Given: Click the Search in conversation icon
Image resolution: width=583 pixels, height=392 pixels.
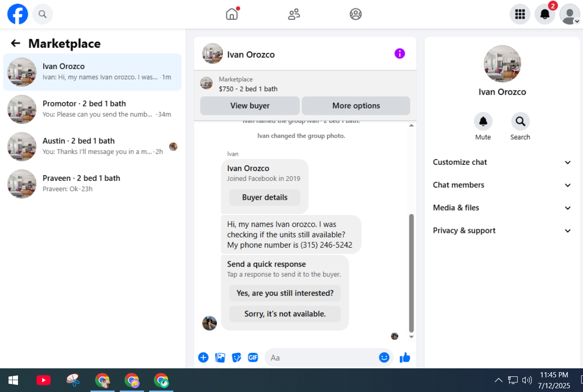Looking at the screenshot, I should point(520,122).
